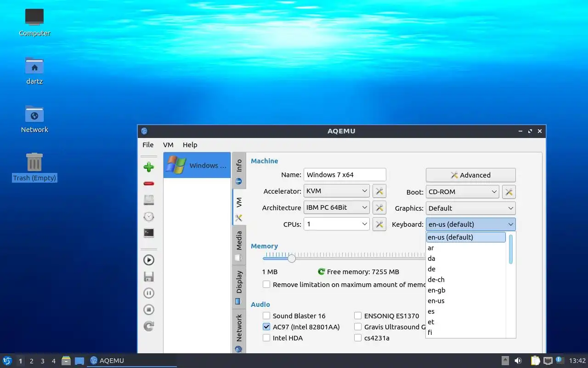Switch to the Media tab
This screenshot has height=368, width=588.
tap(239, 245)
